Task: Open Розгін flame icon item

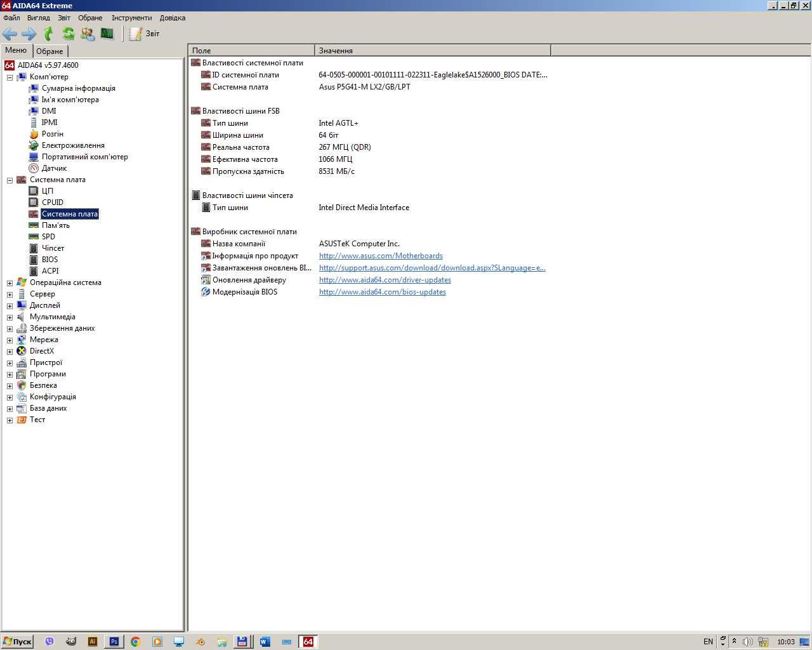Action: (x=34, y=134)
